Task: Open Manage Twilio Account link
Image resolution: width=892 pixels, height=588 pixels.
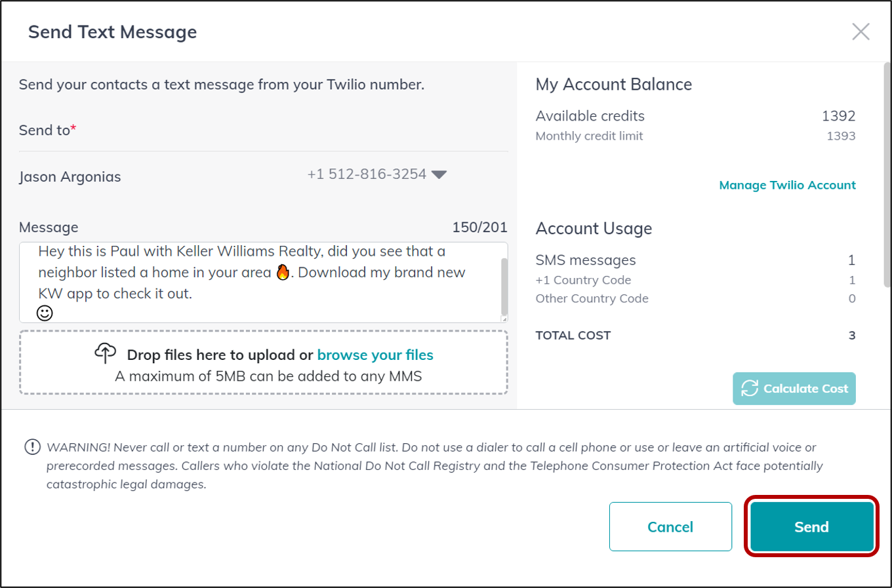Action: (x=787, y=185)
